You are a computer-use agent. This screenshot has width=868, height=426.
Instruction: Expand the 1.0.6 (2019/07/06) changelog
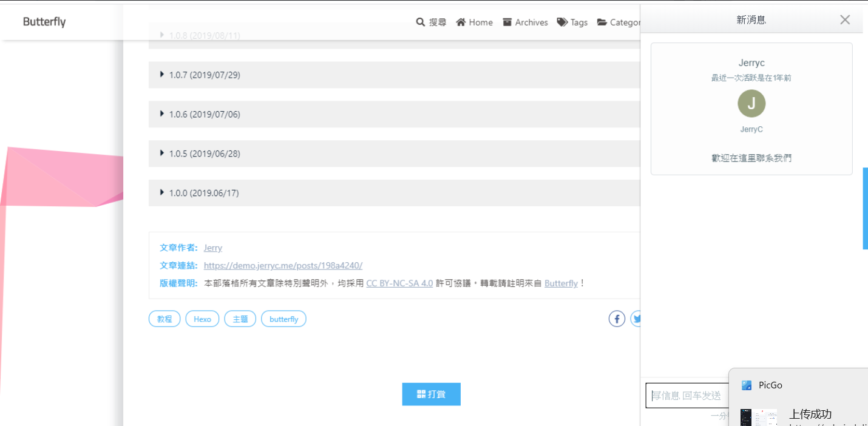click(x=395, y=114)
